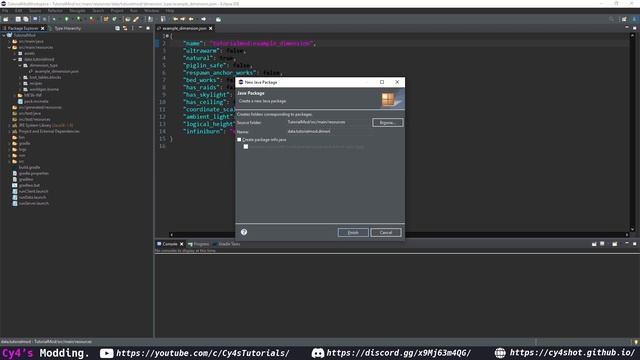Close the Package Explorer tab
Screen dimensions: 640x360
click(42, 28)
